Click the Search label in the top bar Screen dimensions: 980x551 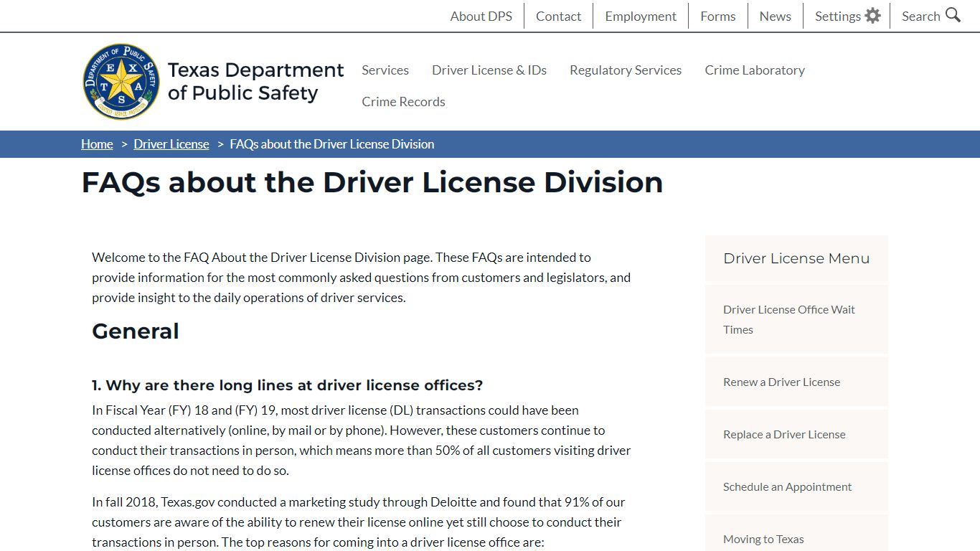click(x=921, y=16)
